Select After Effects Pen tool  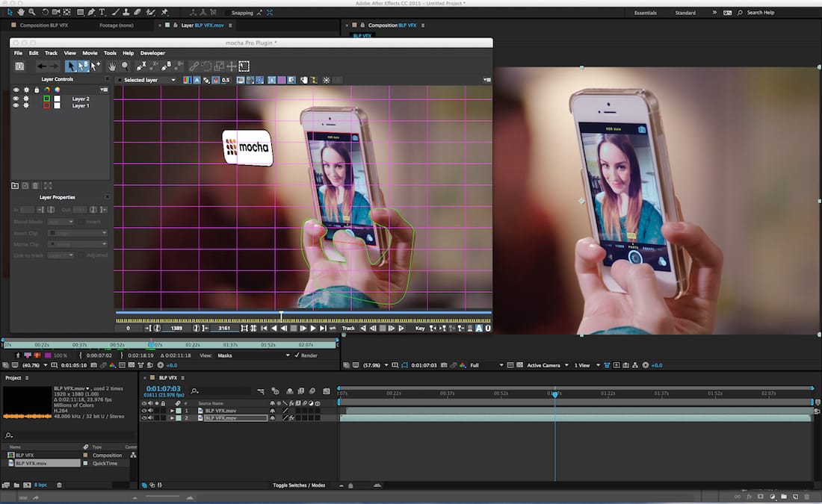(91, 12)
